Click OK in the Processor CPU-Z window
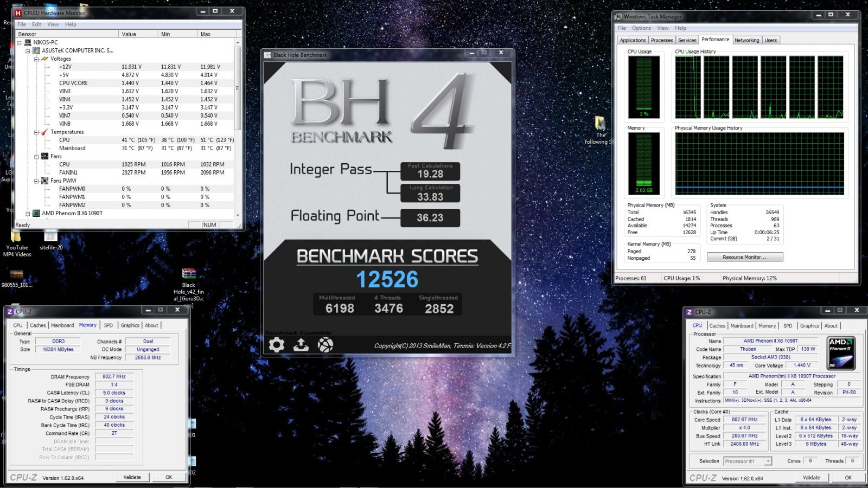The width and height of the screenshot is (868, 488). (x=848, y=478)
